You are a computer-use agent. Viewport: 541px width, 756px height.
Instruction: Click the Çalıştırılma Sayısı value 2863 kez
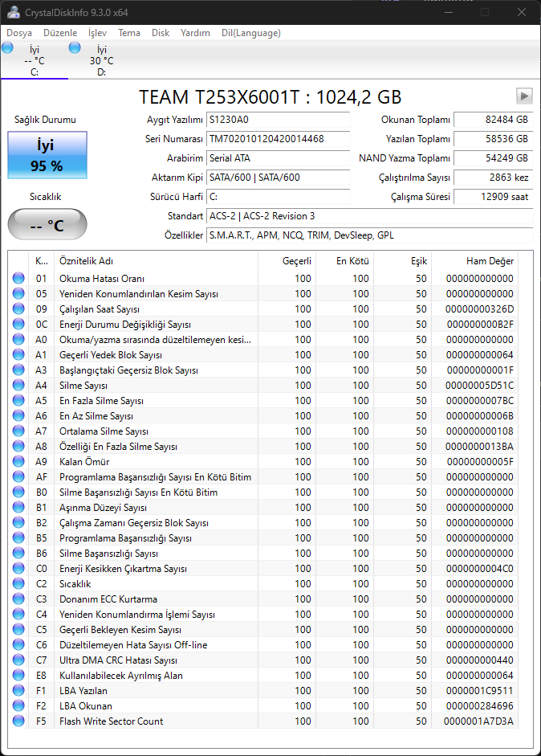click(494, 178)
